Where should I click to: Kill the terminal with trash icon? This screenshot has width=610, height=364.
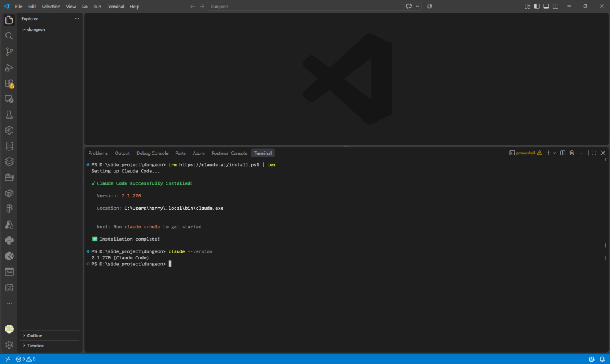572,153
